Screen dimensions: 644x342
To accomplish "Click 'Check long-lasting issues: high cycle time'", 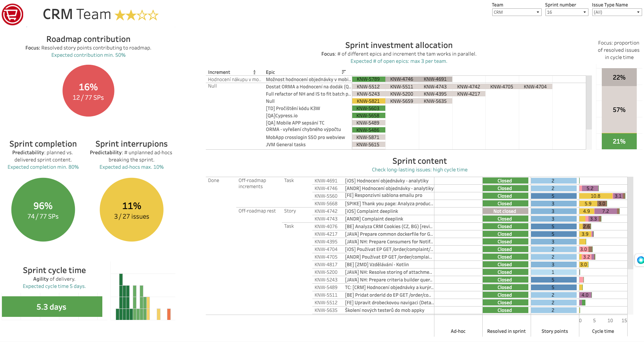I will 420,170.
